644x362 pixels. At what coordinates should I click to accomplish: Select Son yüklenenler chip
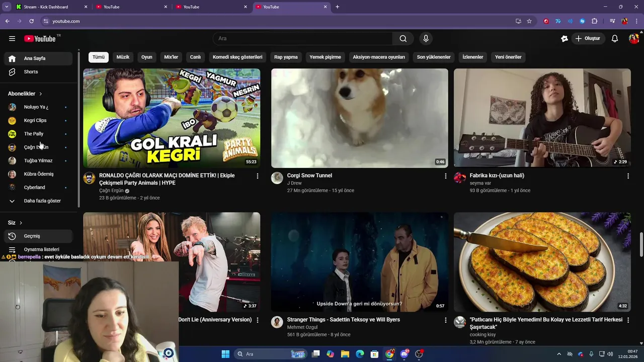pos(434,57)
